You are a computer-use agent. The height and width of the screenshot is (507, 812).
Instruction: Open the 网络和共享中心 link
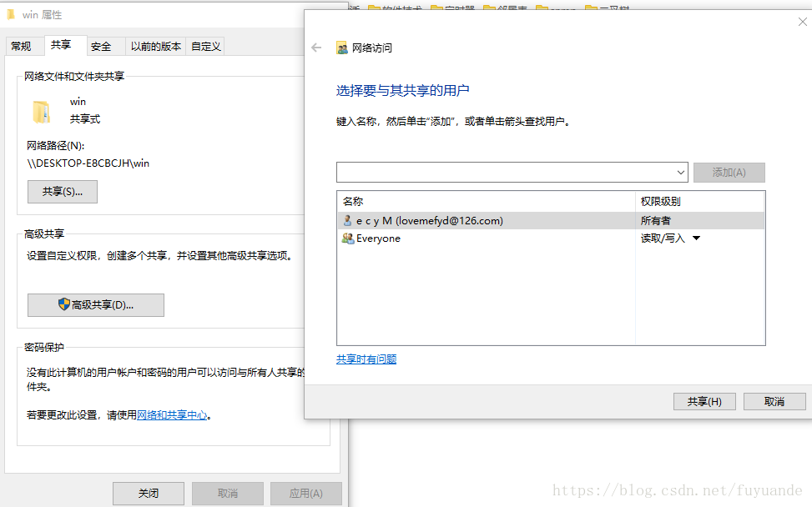point(172,415)
